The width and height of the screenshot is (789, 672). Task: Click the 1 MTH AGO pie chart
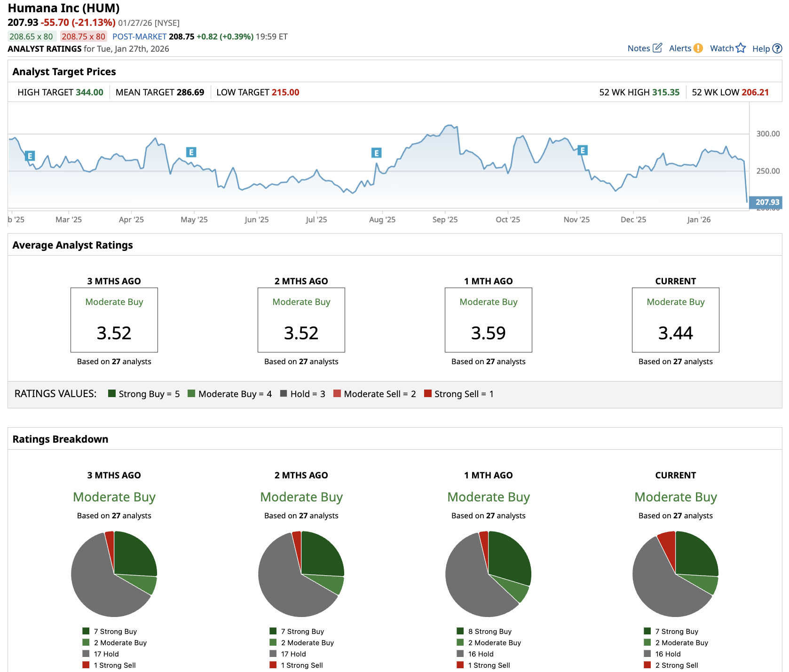coord(488,574)
